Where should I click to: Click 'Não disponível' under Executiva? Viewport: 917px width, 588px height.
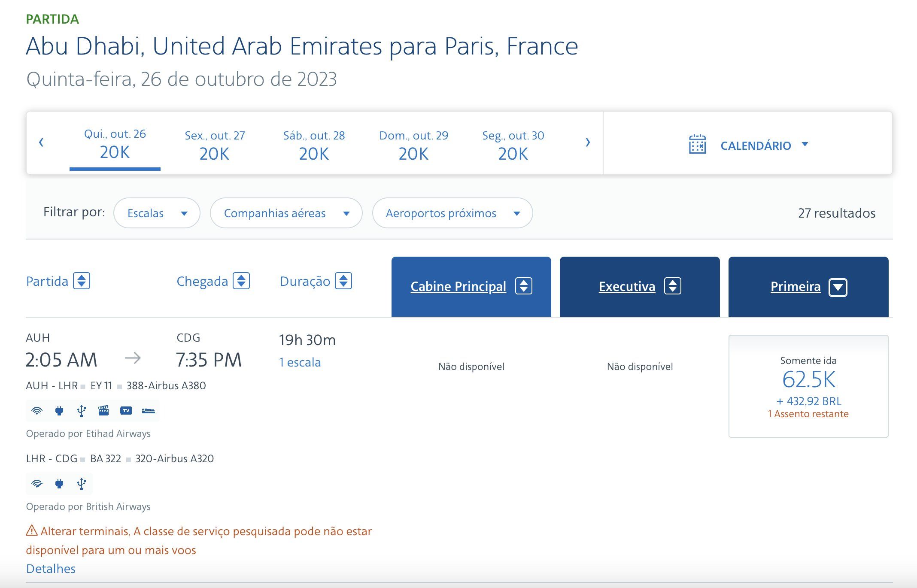pos(640,367)
